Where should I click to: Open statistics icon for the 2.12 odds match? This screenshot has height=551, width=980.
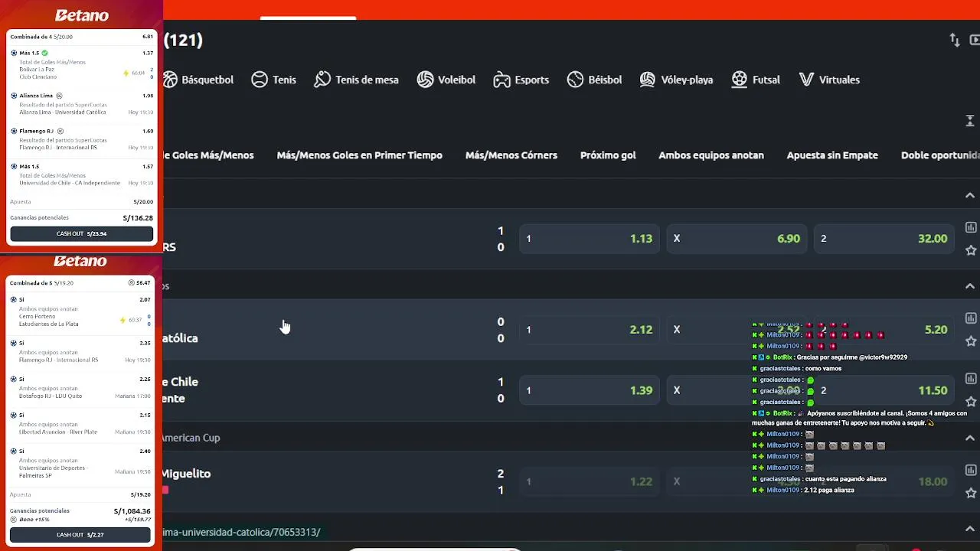coord(971,318)
